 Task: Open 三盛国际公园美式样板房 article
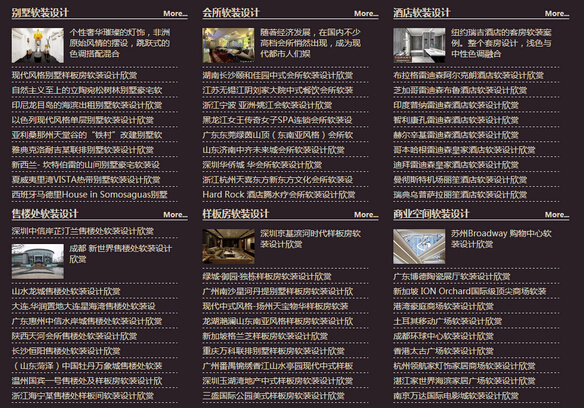point(273,396)
